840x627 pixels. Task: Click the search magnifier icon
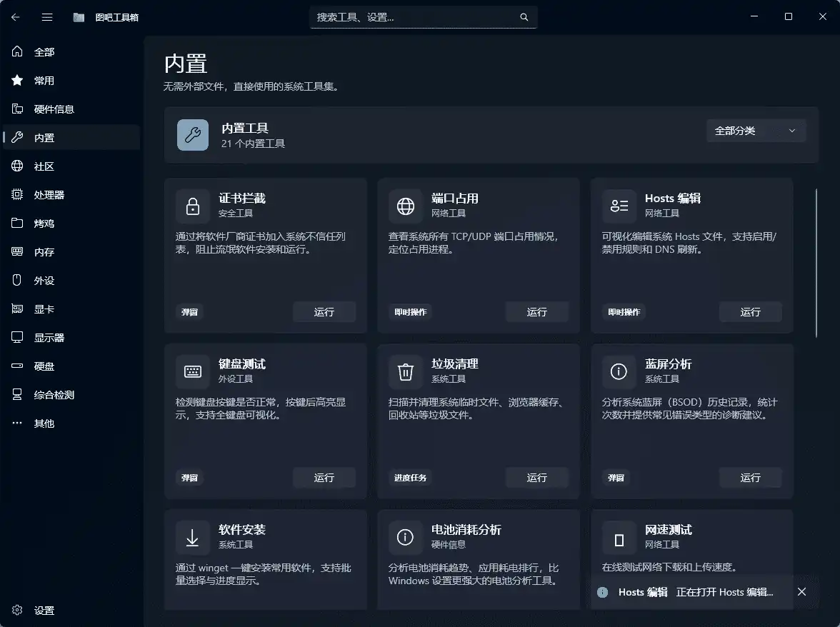pos(524,17)
